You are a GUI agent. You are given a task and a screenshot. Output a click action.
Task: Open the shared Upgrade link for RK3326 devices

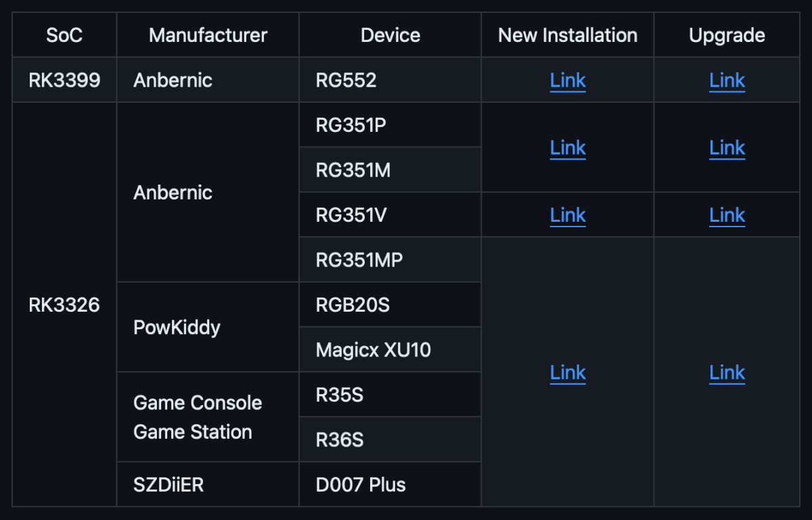point(727,373)
